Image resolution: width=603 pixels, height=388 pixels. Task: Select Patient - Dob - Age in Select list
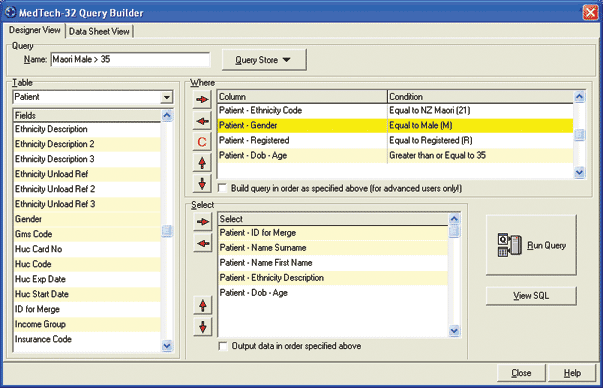(333, 293)
